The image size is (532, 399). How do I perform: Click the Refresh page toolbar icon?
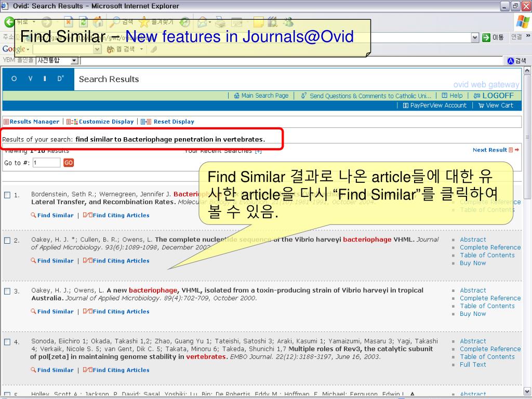(x=83, y=22)
